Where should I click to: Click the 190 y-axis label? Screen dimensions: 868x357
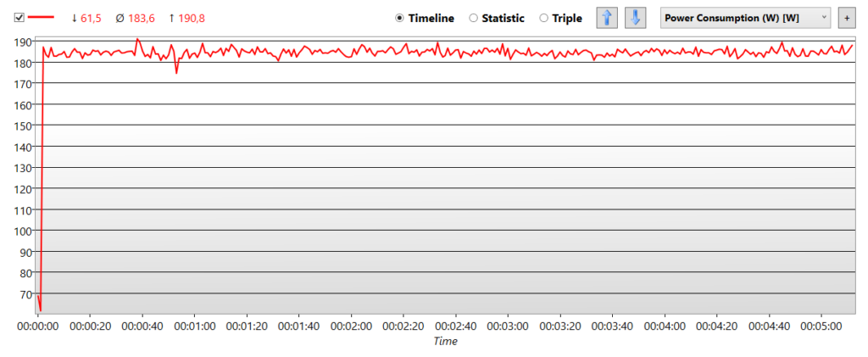click(x=22, y=42)
